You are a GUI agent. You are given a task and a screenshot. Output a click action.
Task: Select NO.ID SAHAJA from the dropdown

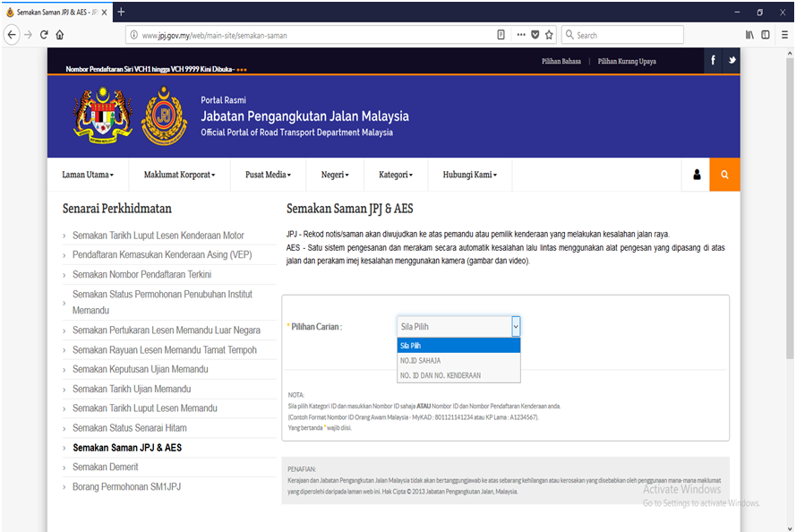459,360
